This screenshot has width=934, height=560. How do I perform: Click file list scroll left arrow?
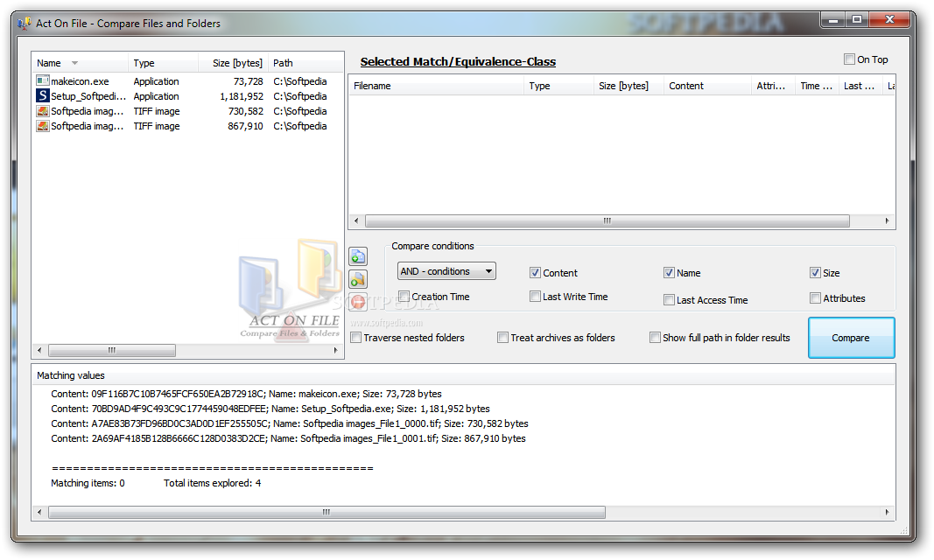coord(40,350)
